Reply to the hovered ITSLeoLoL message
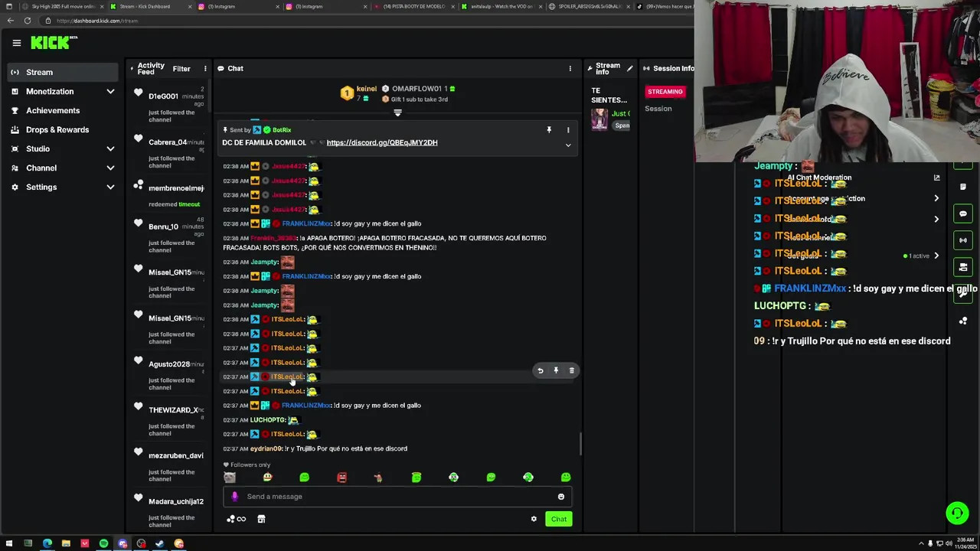 pyautogui.click(x=540, y=370)
